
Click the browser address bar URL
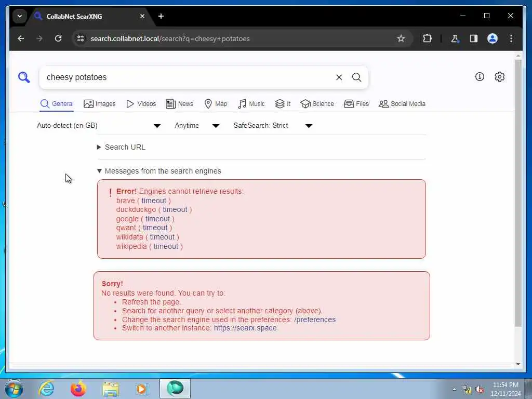[x=170, y=38]
